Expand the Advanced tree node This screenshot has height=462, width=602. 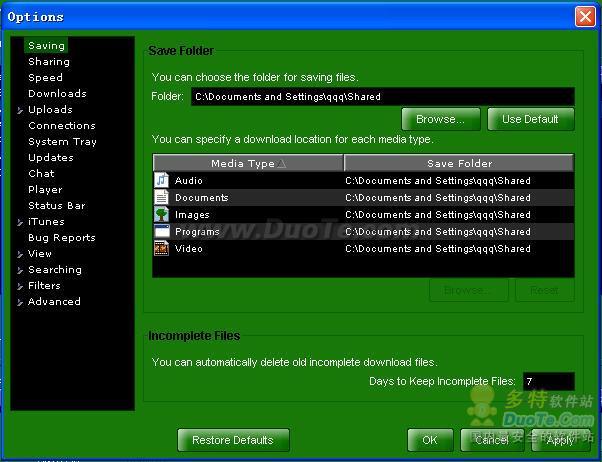[20, 303]
